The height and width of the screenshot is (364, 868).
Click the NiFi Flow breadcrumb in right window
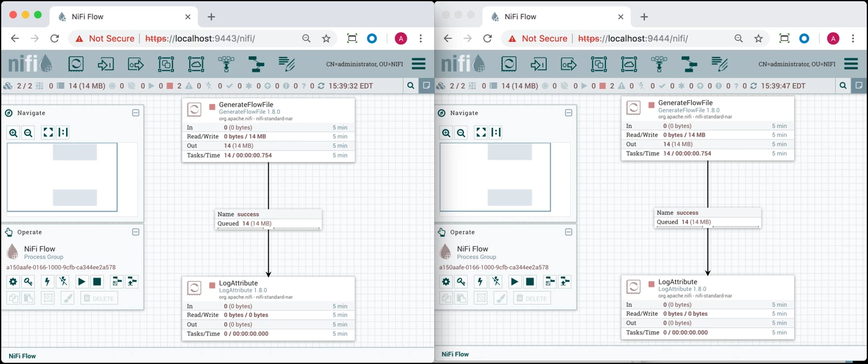[x=455, y=354]
